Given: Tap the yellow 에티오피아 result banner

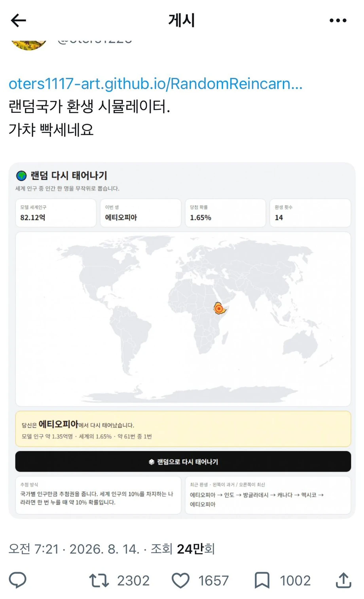Looking at the screenshot, I should pos(183,429).
